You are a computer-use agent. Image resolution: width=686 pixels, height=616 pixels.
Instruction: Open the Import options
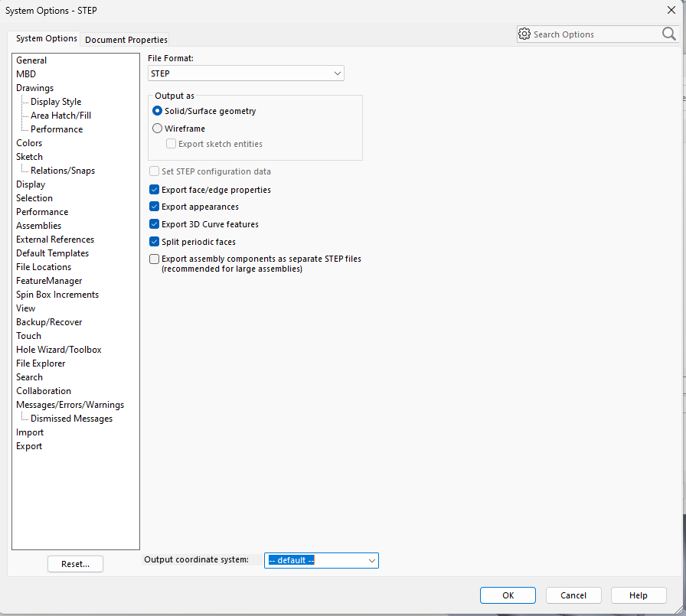coord(30,432)
